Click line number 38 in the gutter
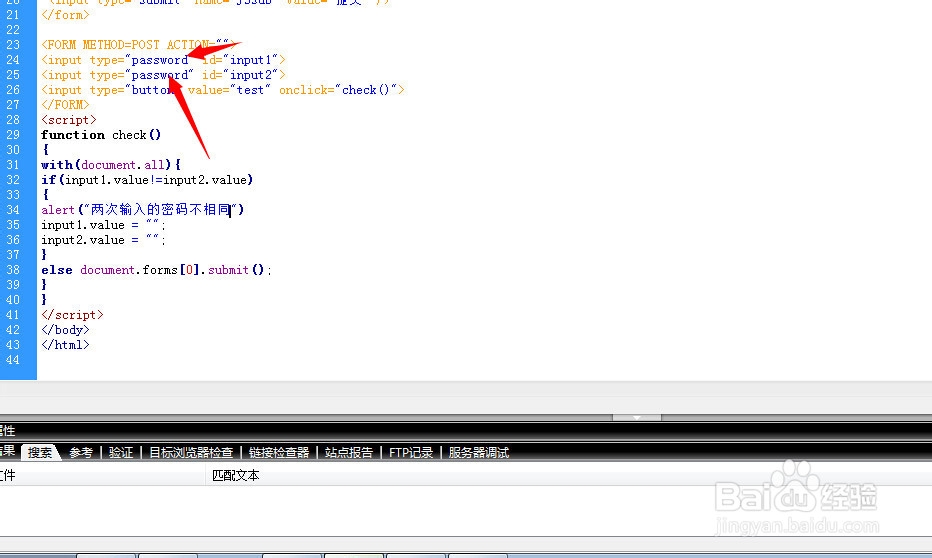Viewport: 932px width, 558px height. pos(13,270)
